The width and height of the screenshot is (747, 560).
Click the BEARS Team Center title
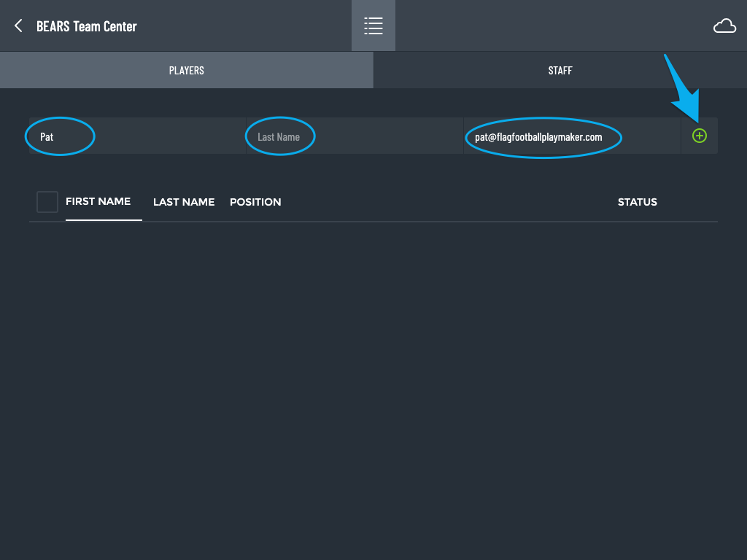(87, 26)
